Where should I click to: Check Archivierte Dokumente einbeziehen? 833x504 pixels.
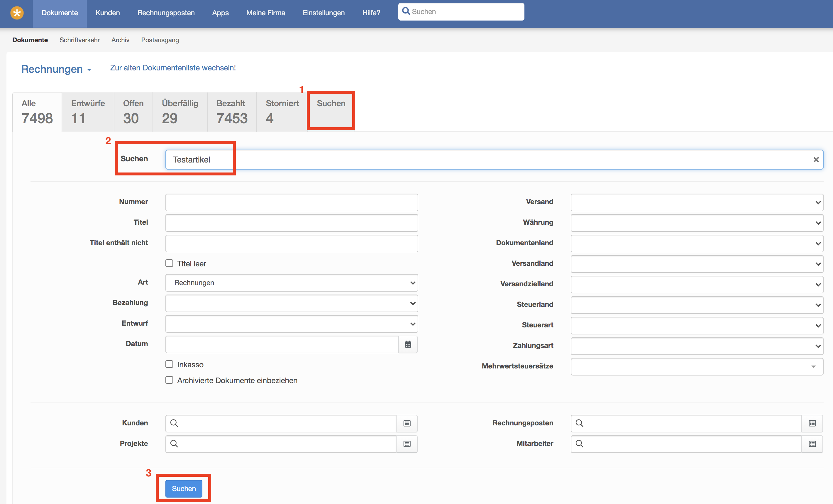(x=169, y=380)
